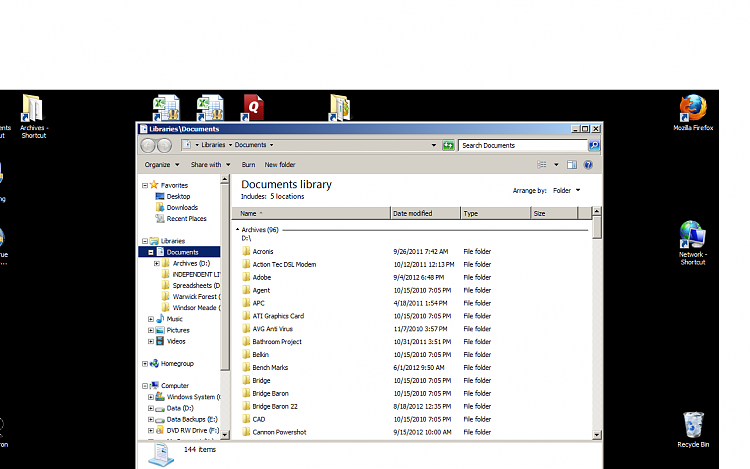Image resolution: width=750 pixels, height=469 pixels.
Task: Click navigation pane scroll down arrow
Action: [x=225, y=435]
